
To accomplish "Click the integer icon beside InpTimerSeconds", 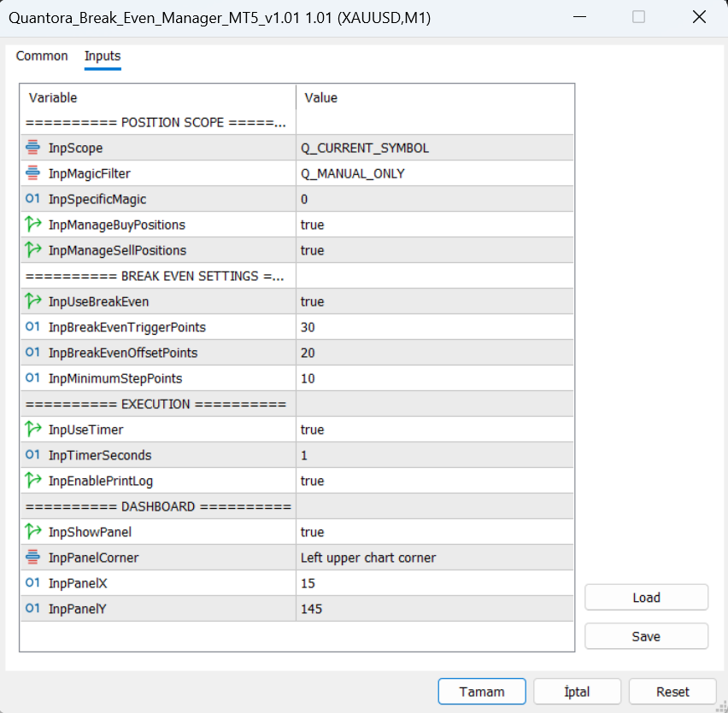I will coord(32,455).
